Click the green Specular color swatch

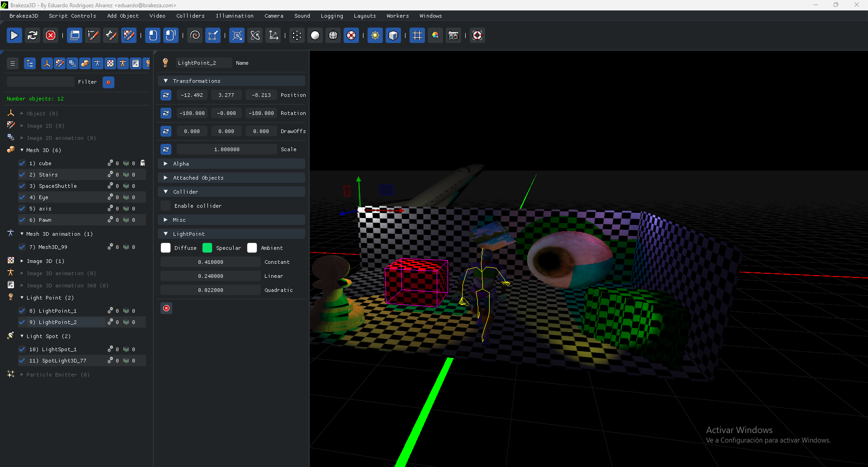207,248
